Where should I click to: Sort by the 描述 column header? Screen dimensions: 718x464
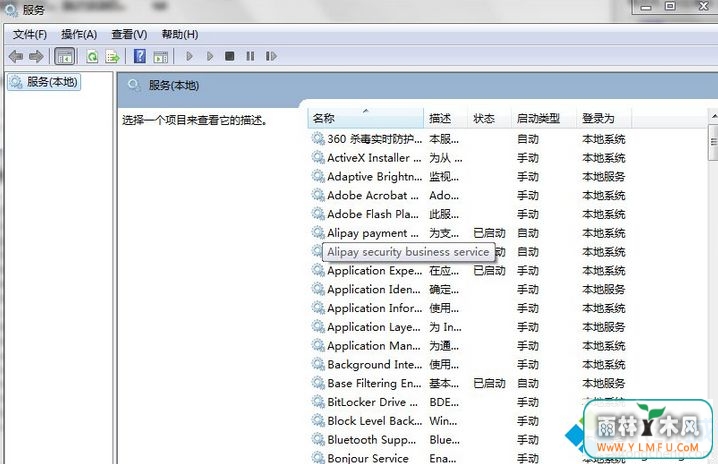point(445,118)
